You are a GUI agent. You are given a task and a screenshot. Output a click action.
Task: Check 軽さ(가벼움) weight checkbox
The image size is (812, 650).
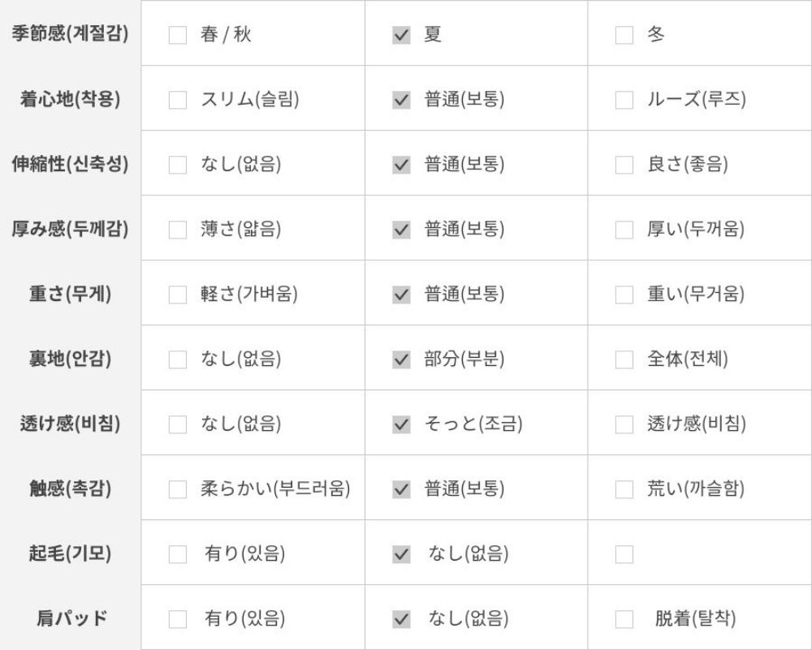pyautogui.click(x=177, y=295)
